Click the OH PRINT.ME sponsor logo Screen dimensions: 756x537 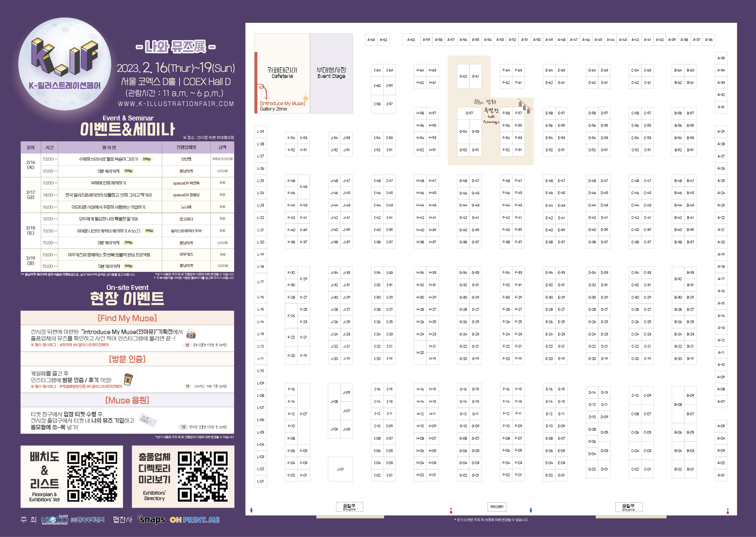[195, 520]
